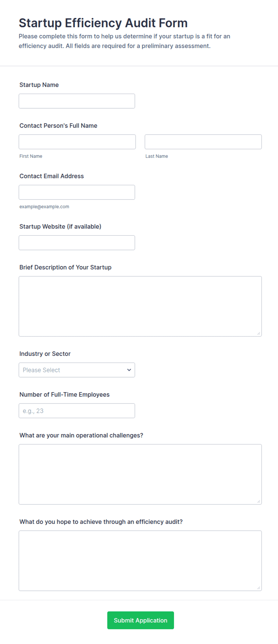Select the Last Name text box
Viewport: 278px width, 644px height.
pos(203,142)
